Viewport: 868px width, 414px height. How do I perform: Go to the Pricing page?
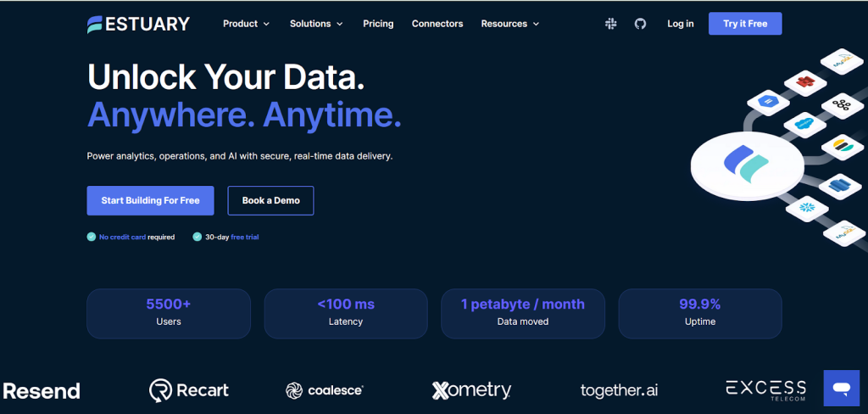point(378,24)
